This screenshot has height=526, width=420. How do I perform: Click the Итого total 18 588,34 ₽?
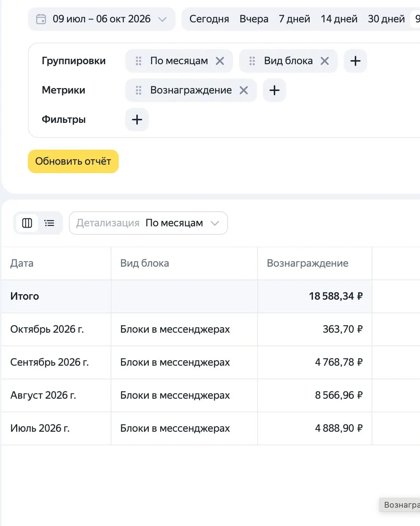coord(336,296)
